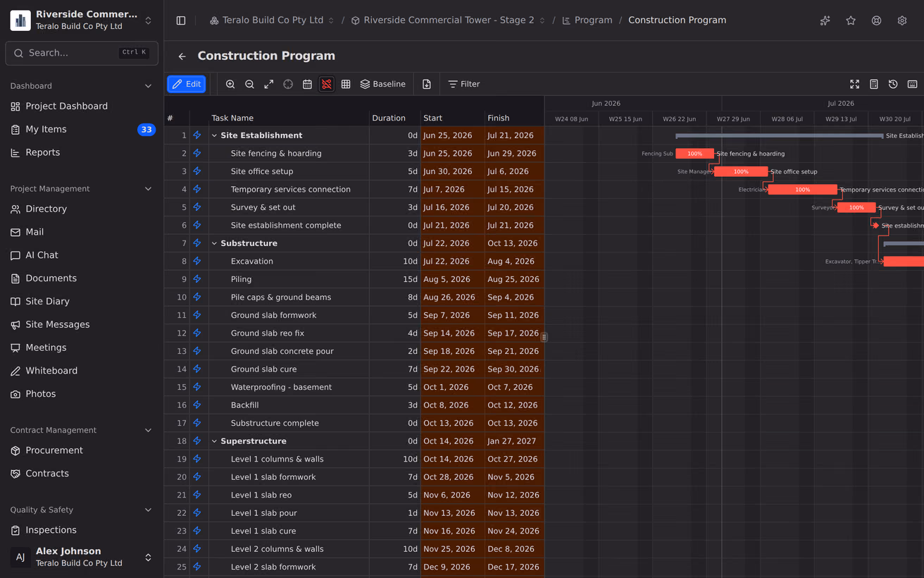Open the history clock icon

[x=893, y=85]
